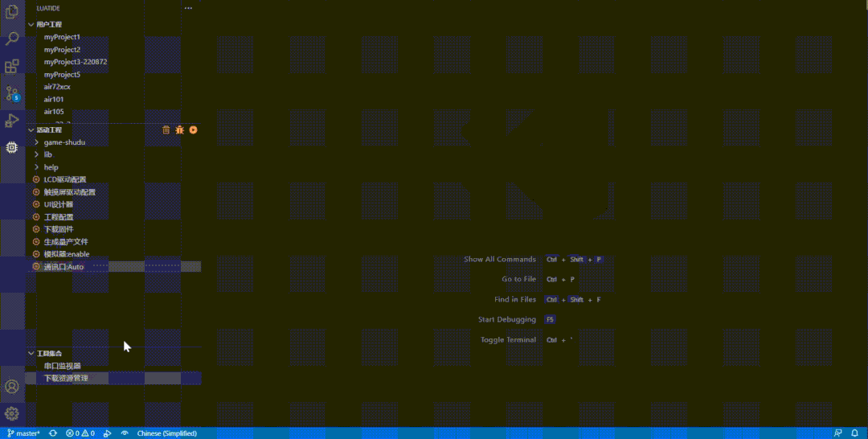Run active project with orange play icon
The width and height of the screenshot is (868, 439).
click(x=193, y=130)
